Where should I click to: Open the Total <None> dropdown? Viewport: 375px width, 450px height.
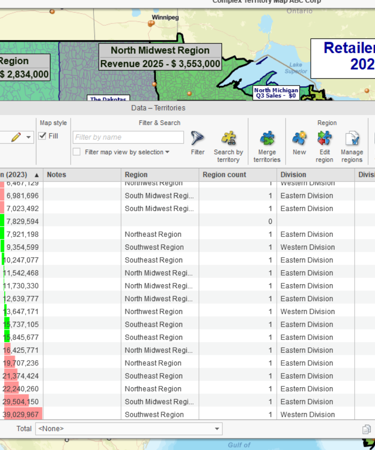(x=129, y=429)
